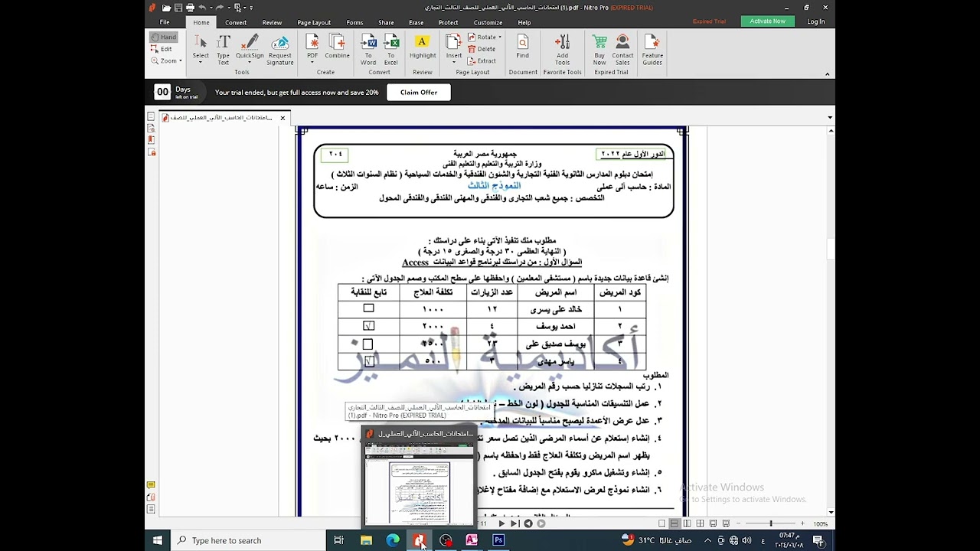
Task: Select facing continuous view mode
Action: (700, 523)
